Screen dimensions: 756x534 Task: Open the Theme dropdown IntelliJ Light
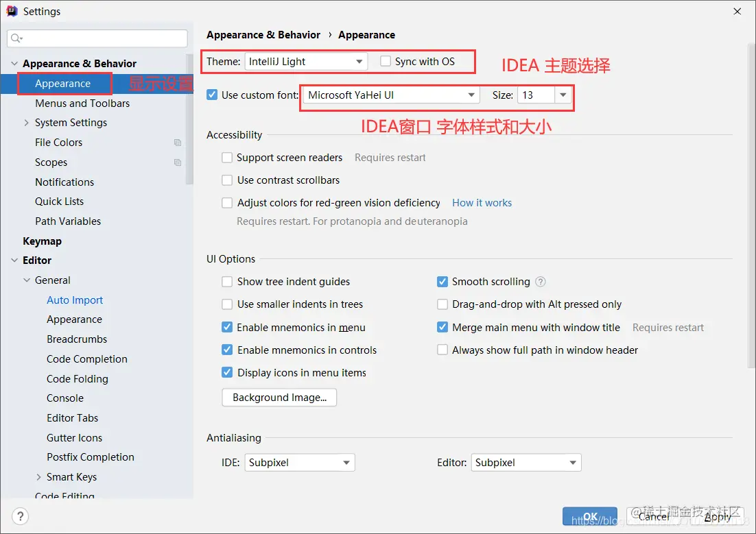coord(306,61)
